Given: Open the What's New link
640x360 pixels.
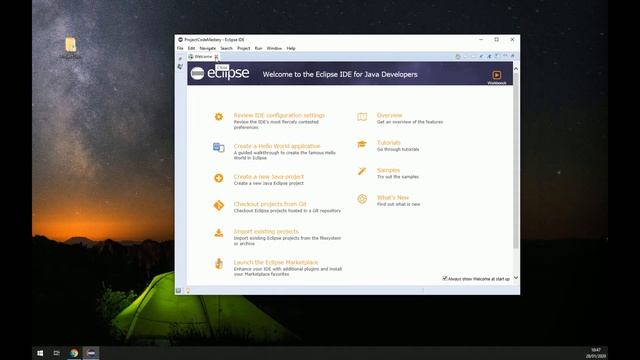Looking at the screenshot, I should (393, 198).
